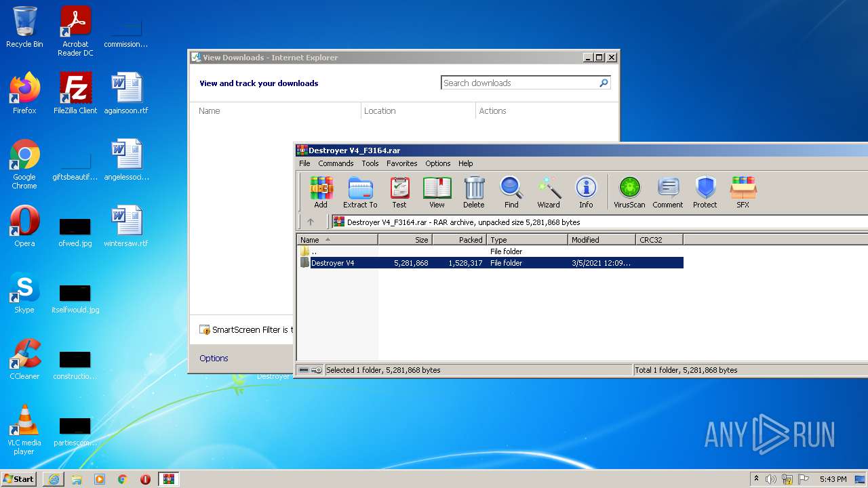Open itselfwould.jpg desktop file
The height and width of the screenshot is (488, 868).
[75, 298]
